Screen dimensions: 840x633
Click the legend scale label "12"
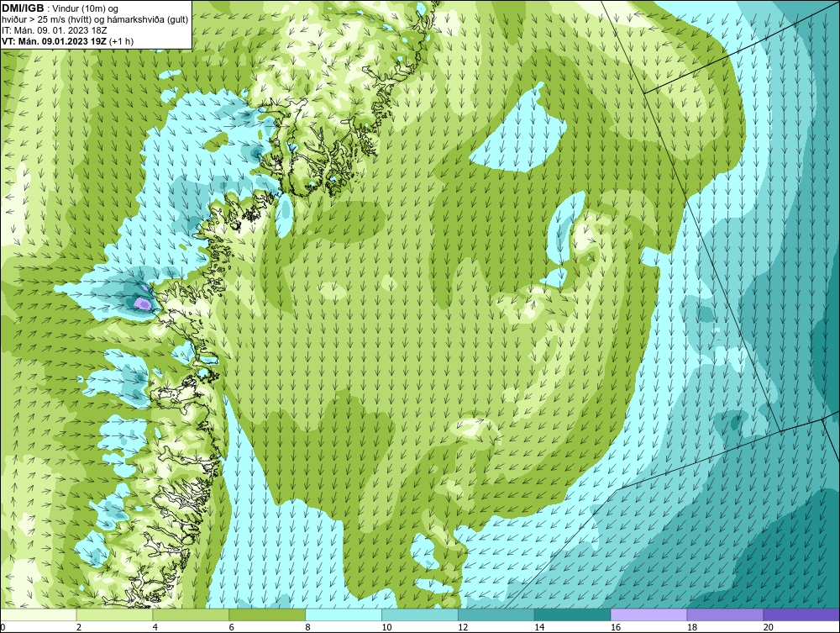(463, 627)
